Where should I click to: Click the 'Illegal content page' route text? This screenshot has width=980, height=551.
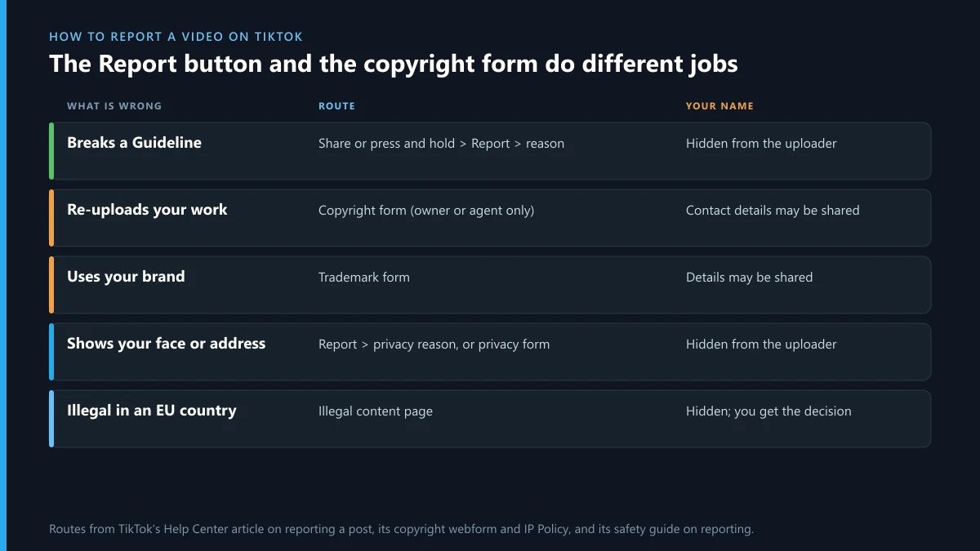(x=376, y=411)
